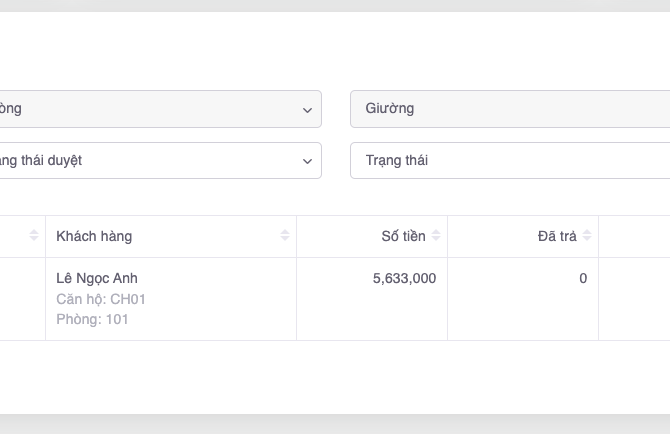Click the sort arrows beside Số tiền
Viewport: 670px width, 434px height.
[x=436, y=236]
